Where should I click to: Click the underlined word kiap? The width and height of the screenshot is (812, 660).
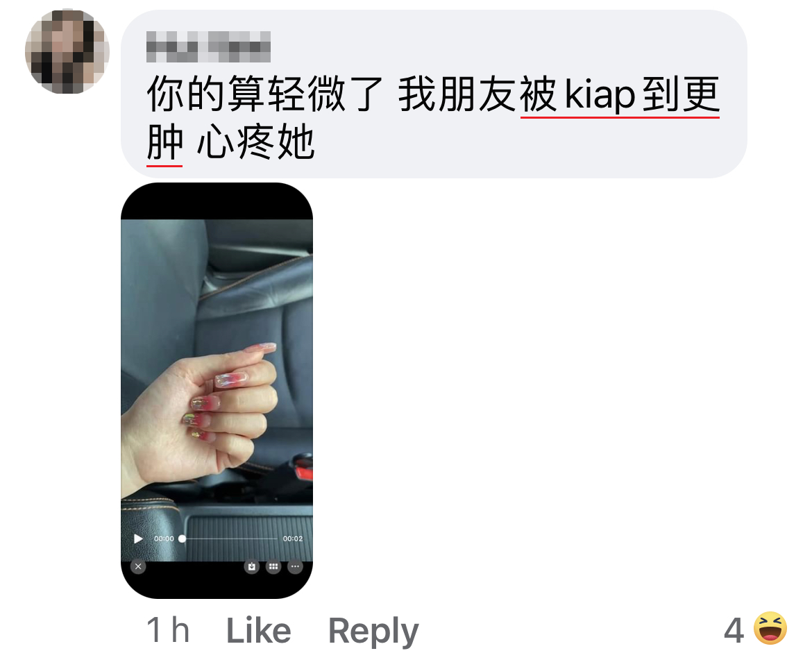(x=600, y=94)
